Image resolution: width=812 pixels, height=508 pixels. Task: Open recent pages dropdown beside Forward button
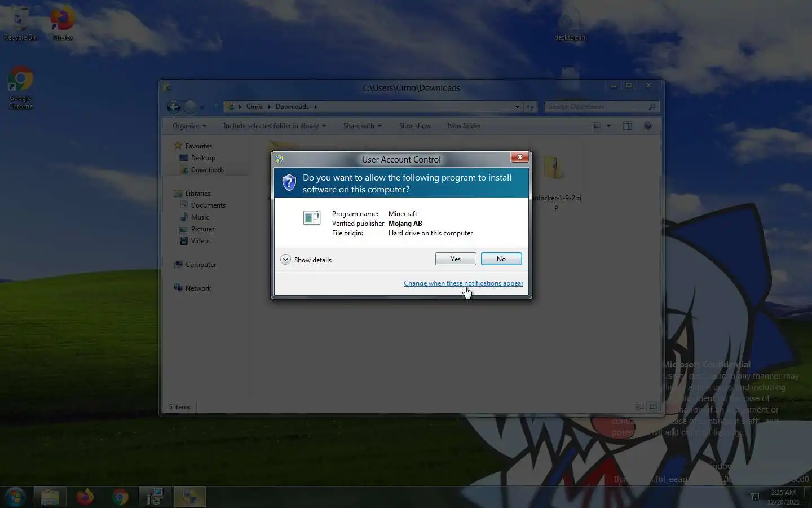202,107
